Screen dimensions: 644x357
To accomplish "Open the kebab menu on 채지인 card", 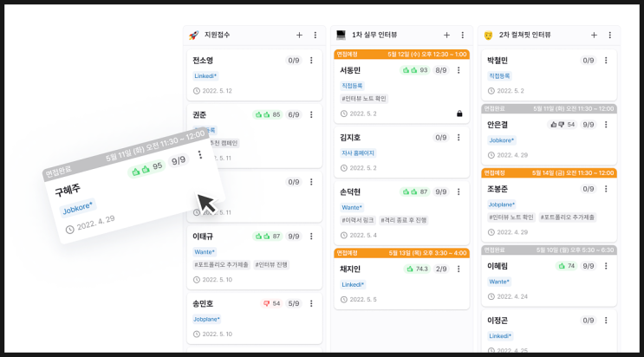I will 459,269.
